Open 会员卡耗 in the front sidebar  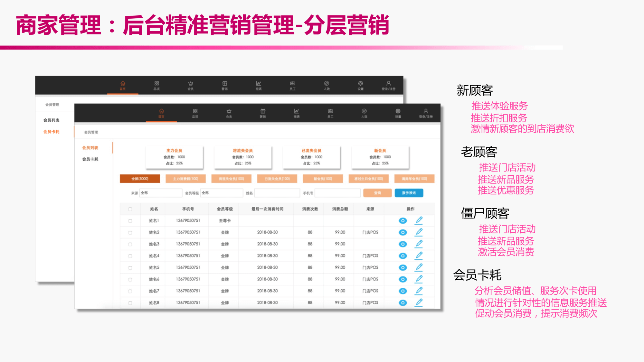[90, 159]
